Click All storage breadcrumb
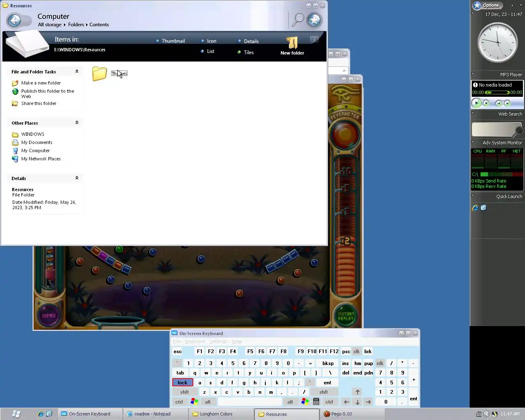The image size is (525, 420). click(x=50, y=25)
